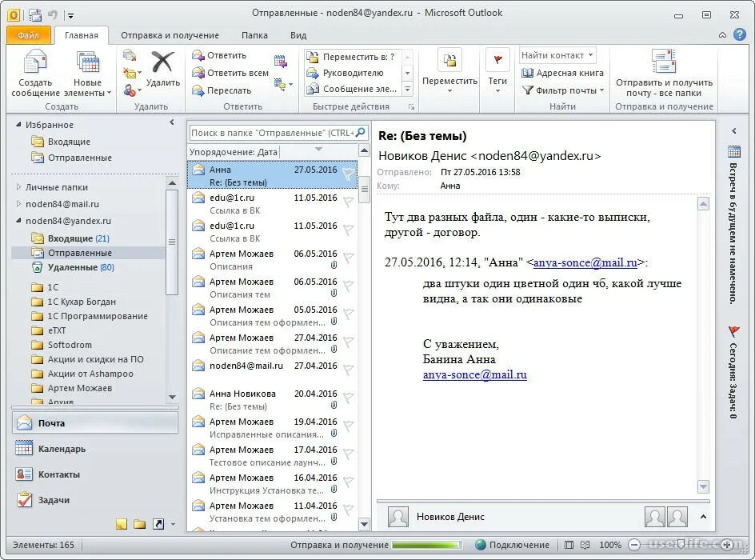Select the Удаленные (80) folder
Image resolution: width=755 pixels, height=560 pixels.
(x=81, y=267)
